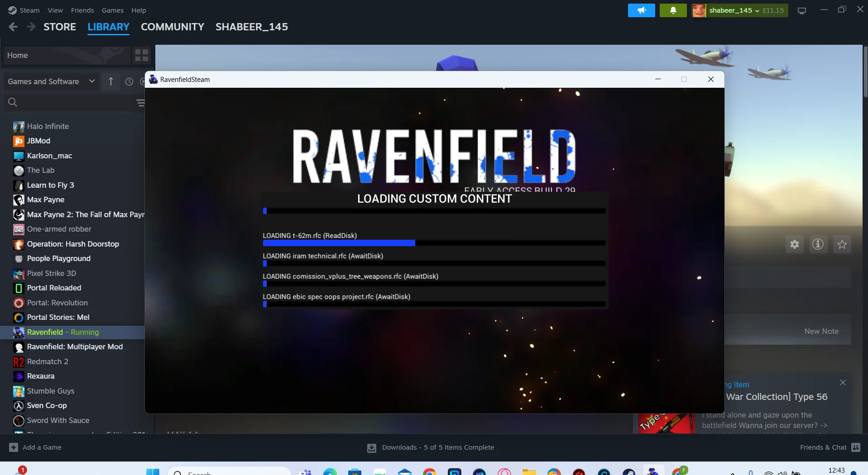Open recent games clock icon above search

tap(129, 82)
